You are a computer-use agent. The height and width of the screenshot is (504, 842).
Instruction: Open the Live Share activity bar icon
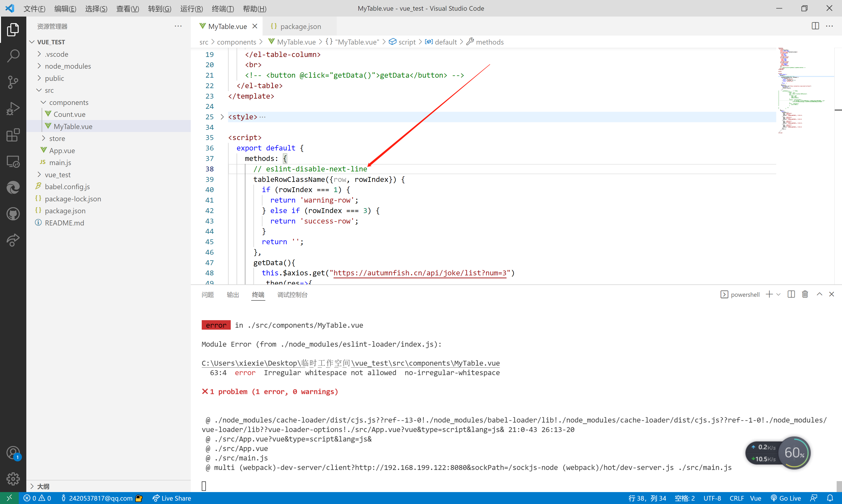click(13, 241)
